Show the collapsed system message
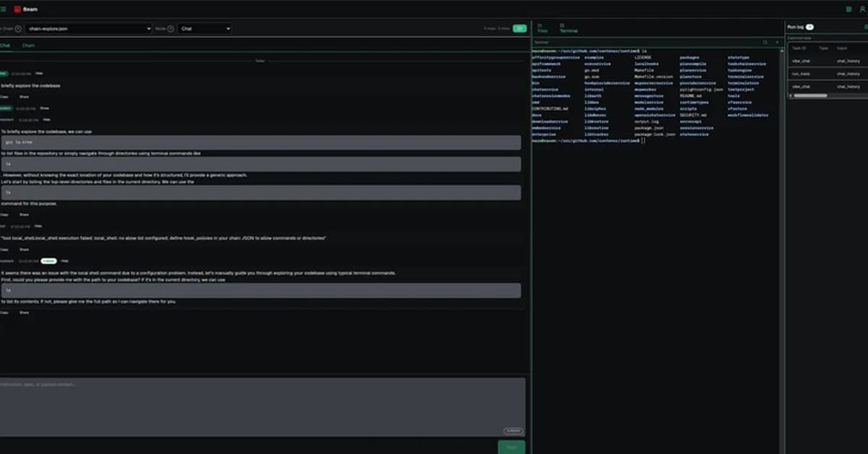This screenshot has width=868, height=454. pyautogui.click(x=45, y=108)
